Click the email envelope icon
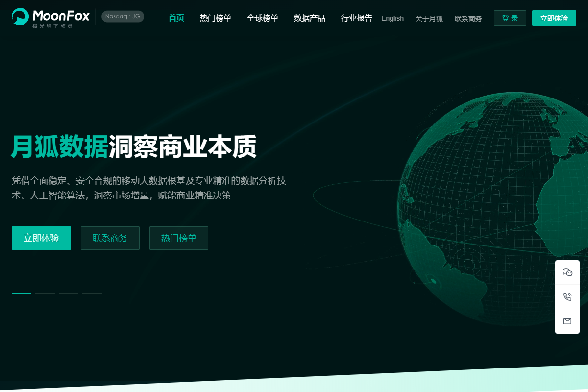 point(567,321)
